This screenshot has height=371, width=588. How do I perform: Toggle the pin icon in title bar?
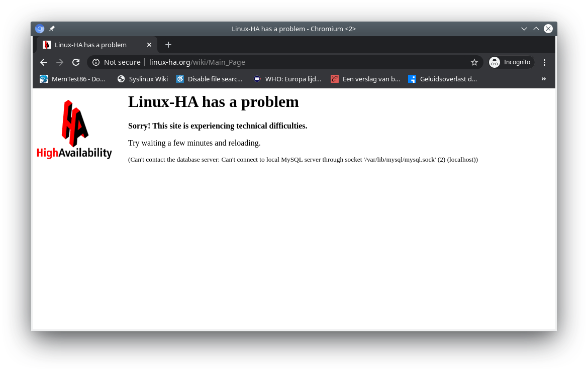(x=52, y=29)
